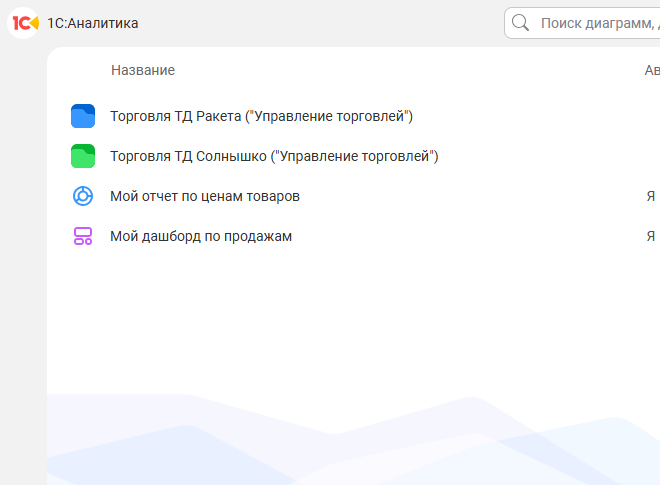Open Мой дашборд по продажам
Screen dimensions: 660x485
pyautogui.click(x=201, y=236)
